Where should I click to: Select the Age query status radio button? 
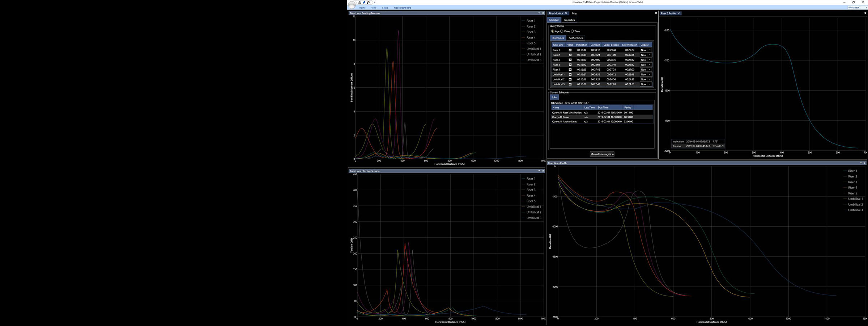[x=553, y=31]
